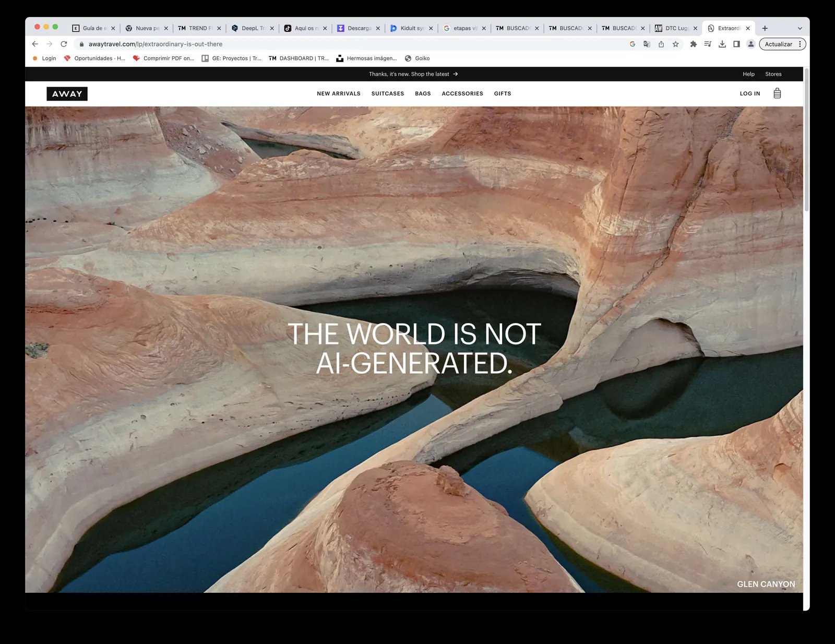
Task: Expand the tab search dropdown chevron
Action: point(800,28)
